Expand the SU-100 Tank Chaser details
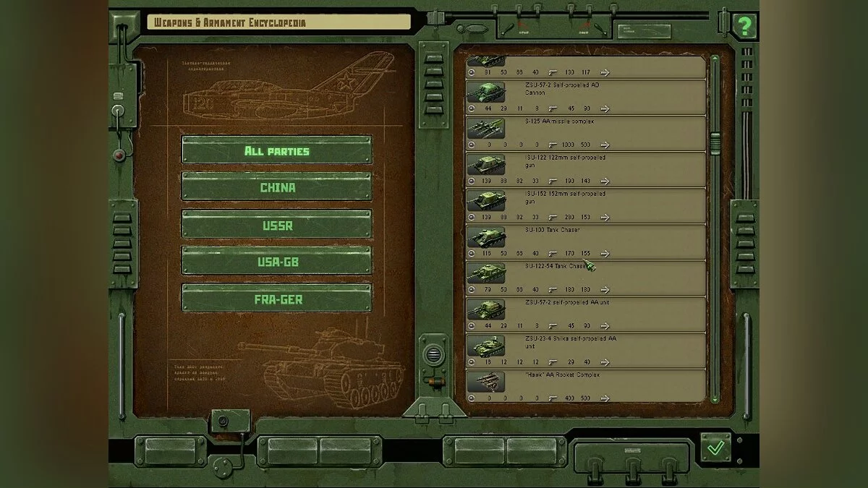 pos(606,254)
